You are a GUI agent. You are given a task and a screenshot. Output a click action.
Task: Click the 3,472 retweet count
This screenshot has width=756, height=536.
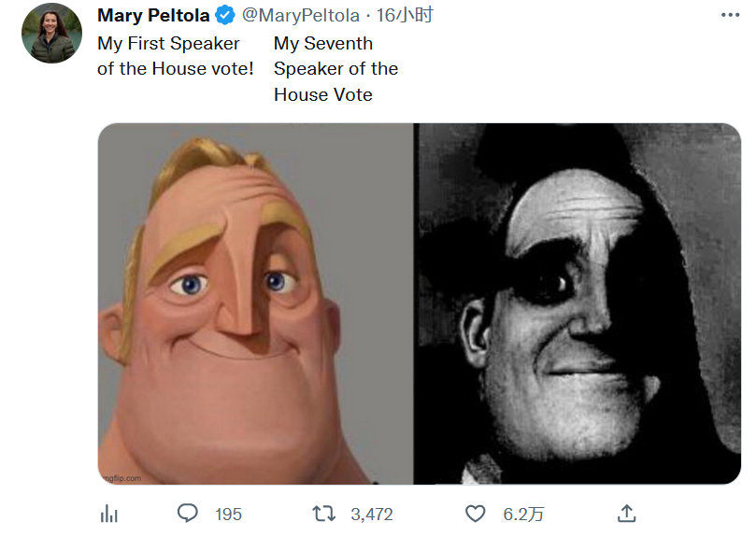tap(372, 515)
